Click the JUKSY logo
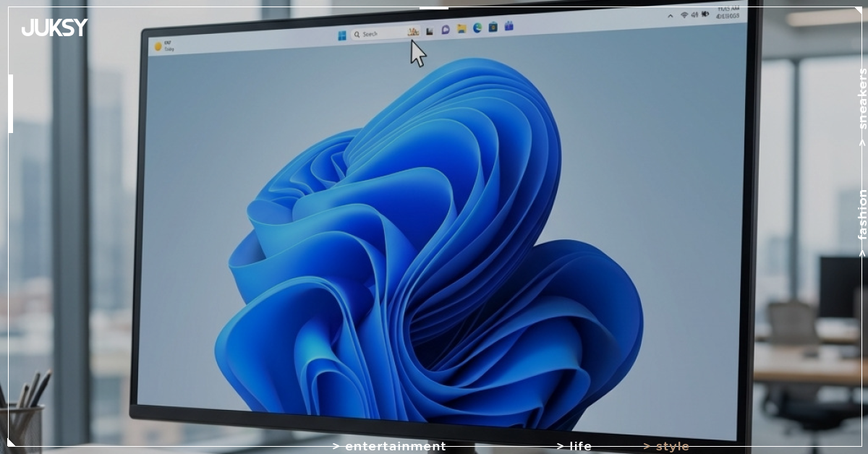This screenshot has height=454, width=868. tap(54, 27)
